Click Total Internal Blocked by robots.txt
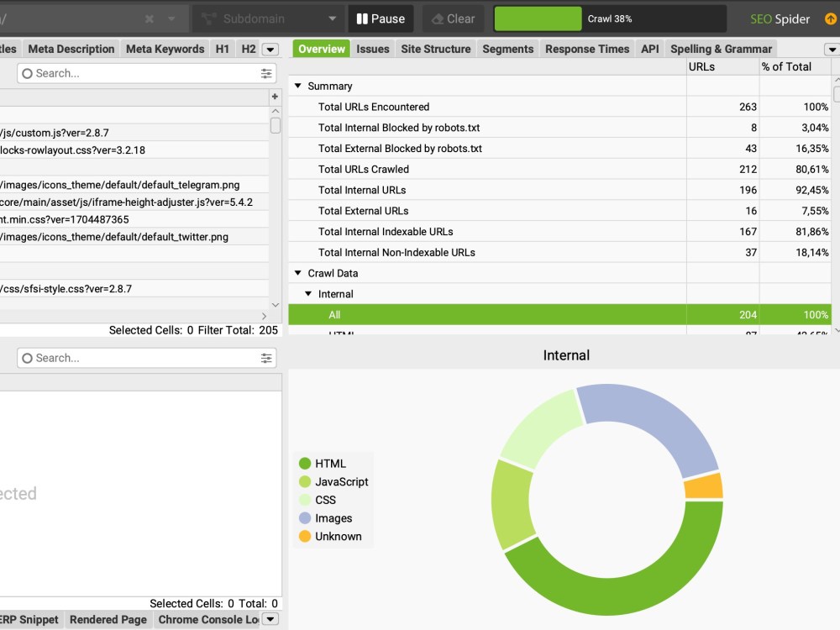 click(x=559, y=128)
